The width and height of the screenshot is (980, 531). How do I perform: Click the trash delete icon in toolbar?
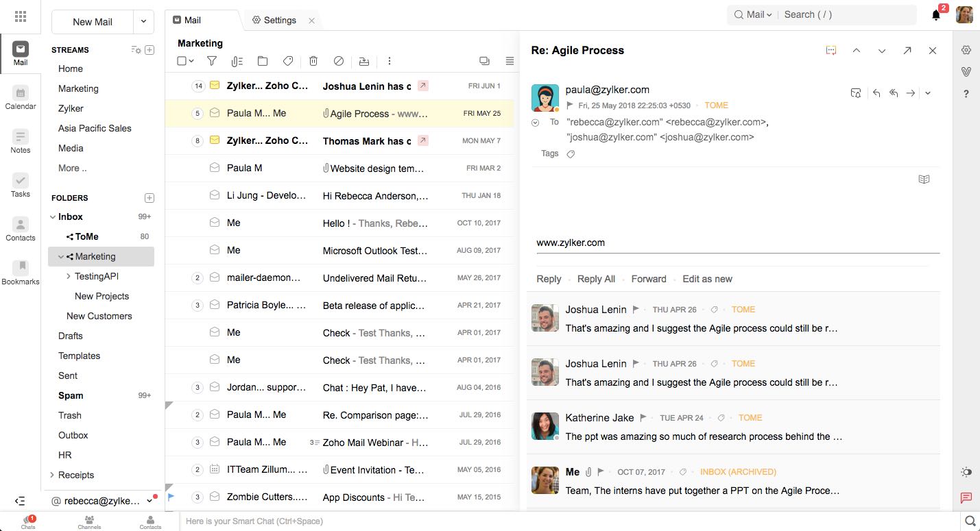pos(313,61)
